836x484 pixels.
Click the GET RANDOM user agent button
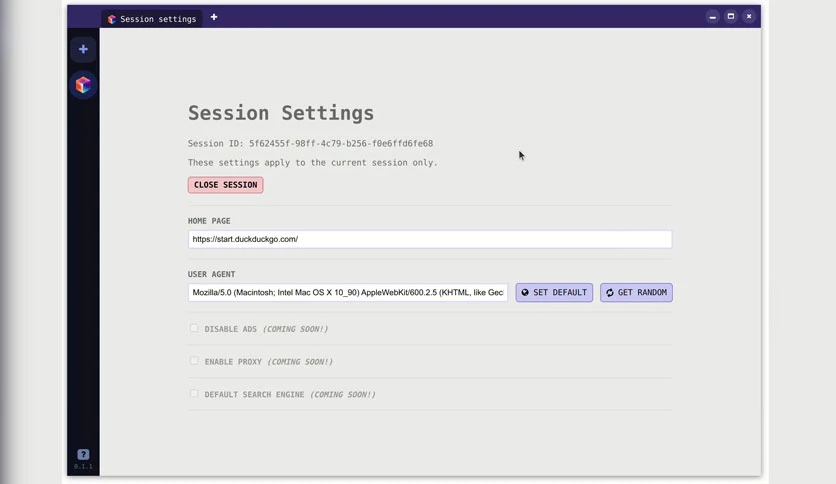[x=636, y=293]
